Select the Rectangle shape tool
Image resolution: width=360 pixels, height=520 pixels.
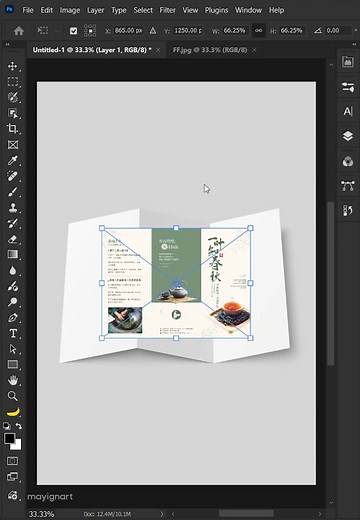(13, 364)
